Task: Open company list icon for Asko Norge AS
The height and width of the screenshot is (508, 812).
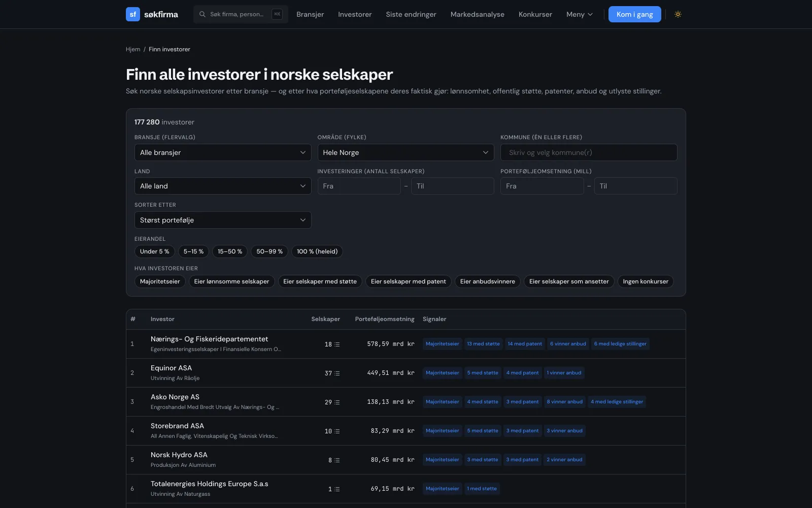Action: (337, 402)
